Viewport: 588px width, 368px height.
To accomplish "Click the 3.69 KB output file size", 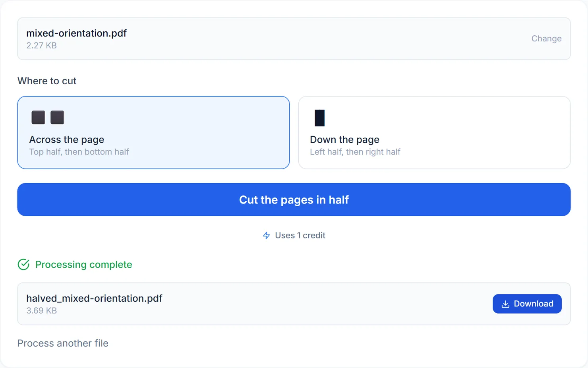I will click(x=41, y=310).
